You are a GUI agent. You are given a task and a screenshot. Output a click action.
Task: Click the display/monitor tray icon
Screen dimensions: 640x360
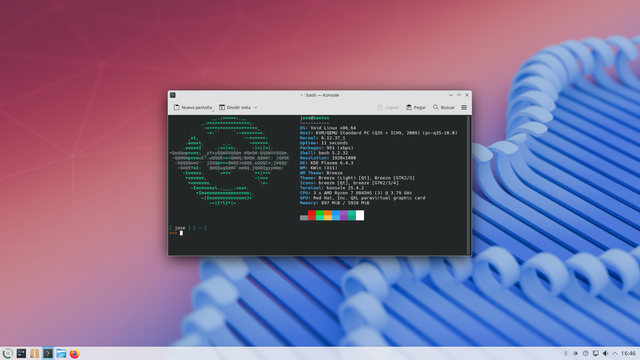pyautogui.click(x=596, y=353)
